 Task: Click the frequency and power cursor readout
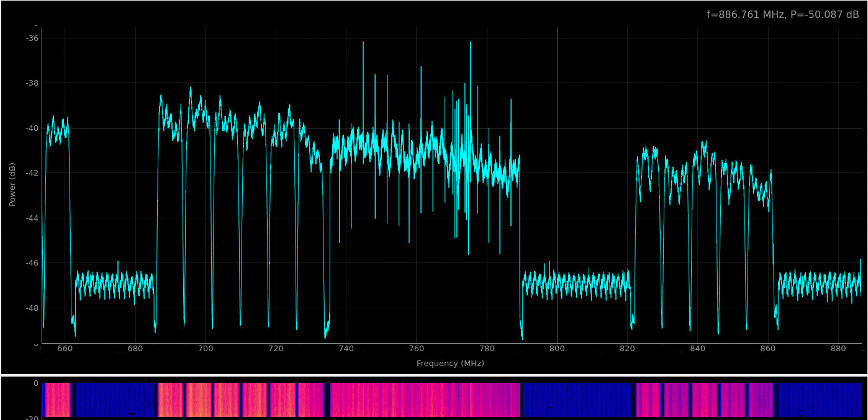pos(782,15)
